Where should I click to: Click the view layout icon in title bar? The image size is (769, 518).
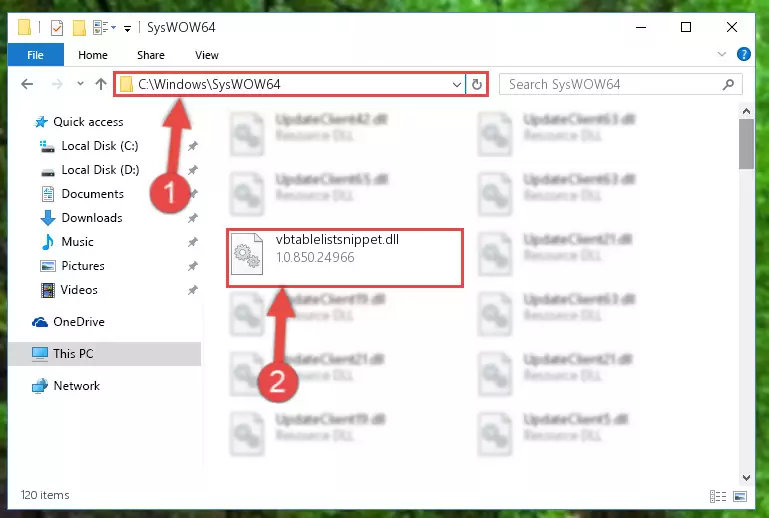pos(101,27)
